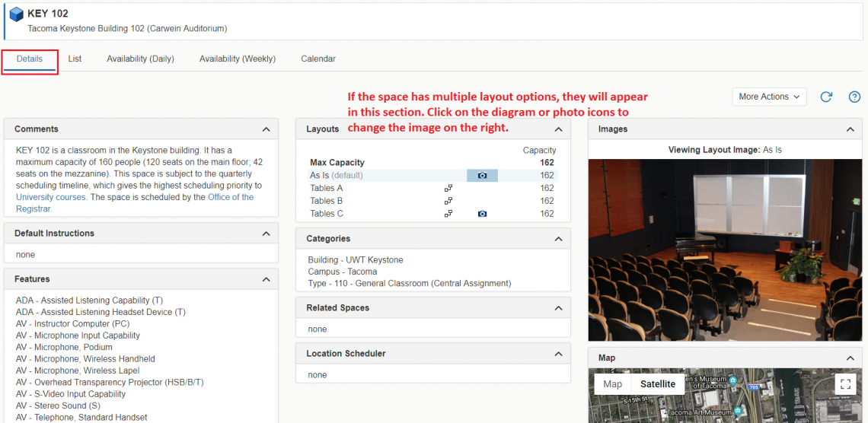The image size is (868, 423).
Task: Collapse the Features panel
Action: point(266,279)
